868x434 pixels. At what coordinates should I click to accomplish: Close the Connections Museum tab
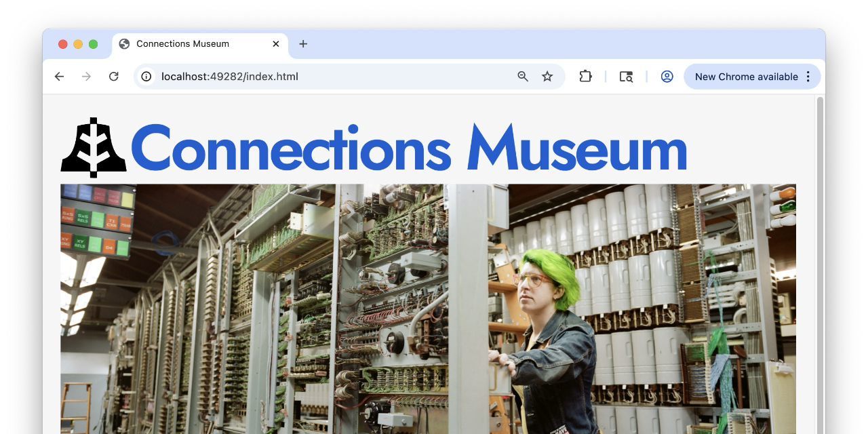point(276,43)
